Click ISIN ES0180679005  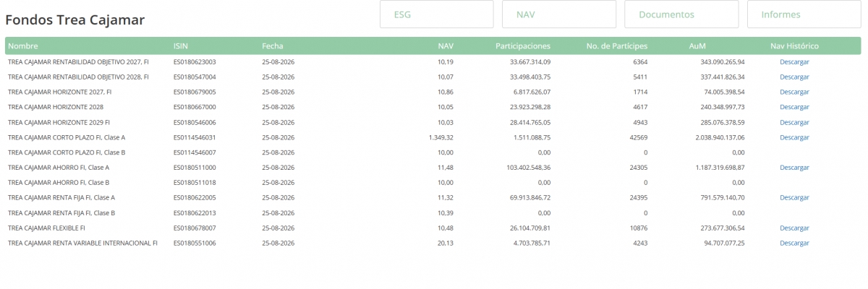(x=195, y=92)
